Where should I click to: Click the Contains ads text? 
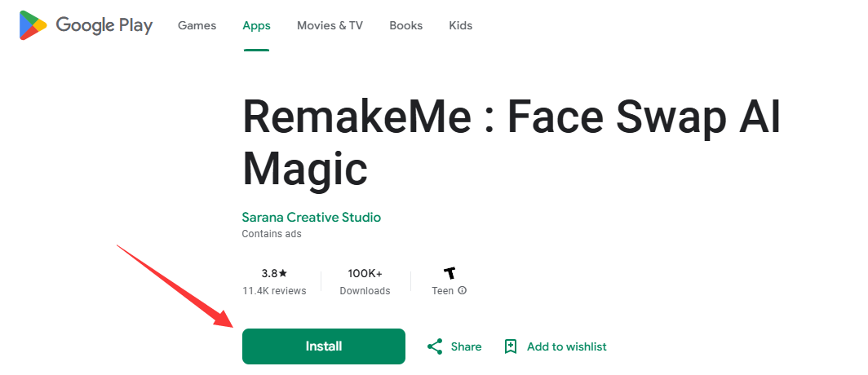[272, 234]
